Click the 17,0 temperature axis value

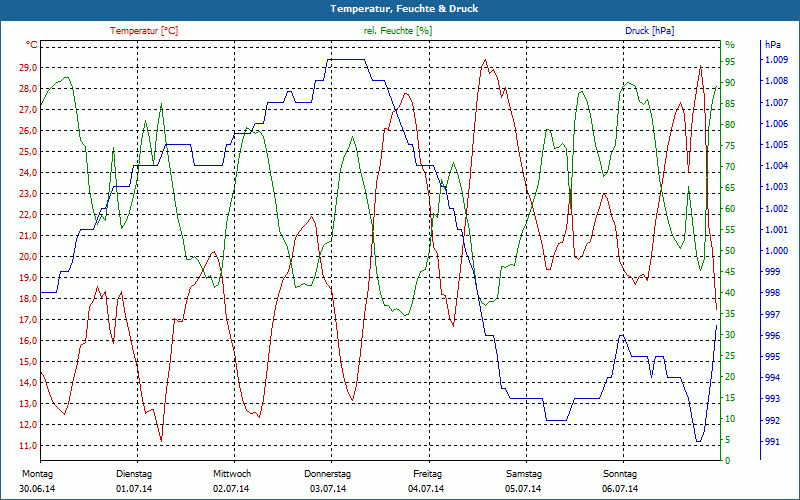pos(28,320)
